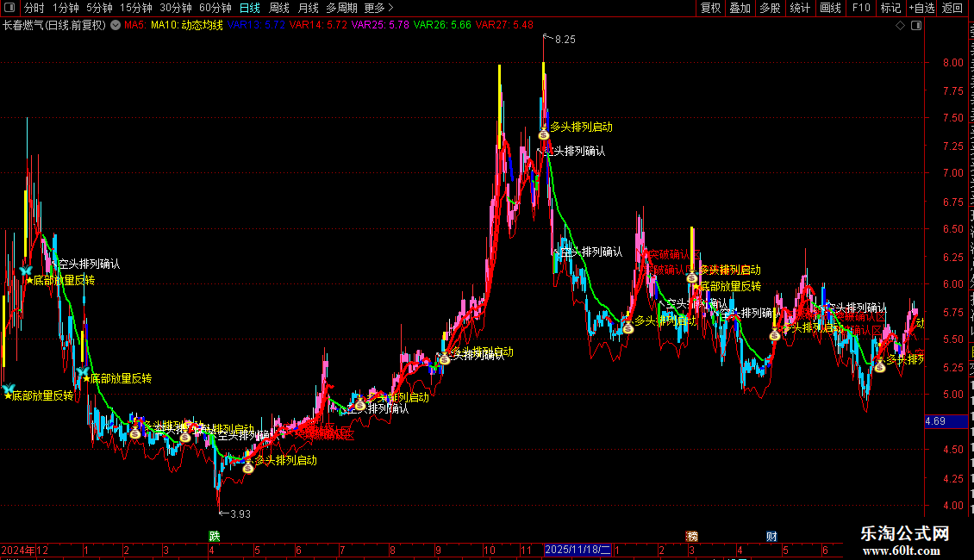Select the 日线 daily tab
Image resolution: width=974 pixels, height=560 pixels.
pos(250,8)
